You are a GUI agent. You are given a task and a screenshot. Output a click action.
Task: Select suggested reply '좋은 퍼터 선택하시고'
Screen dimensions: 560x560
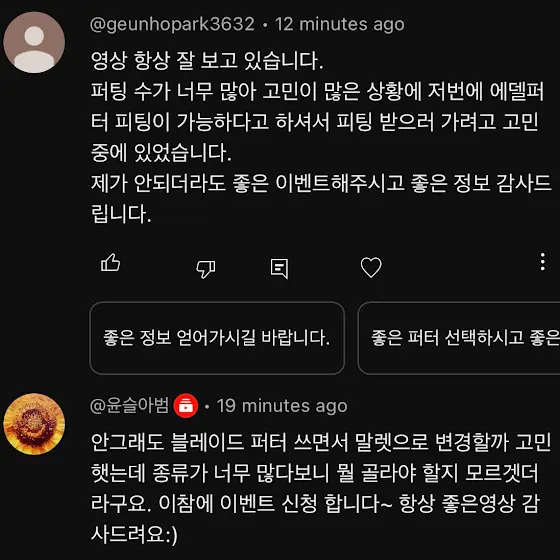pyautogui.click(x=459, y=338)
